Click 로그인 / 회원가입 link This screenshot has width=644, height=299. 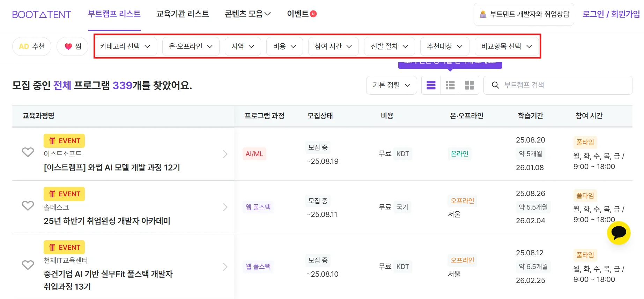pyautogui.click(x=611, y=14)
